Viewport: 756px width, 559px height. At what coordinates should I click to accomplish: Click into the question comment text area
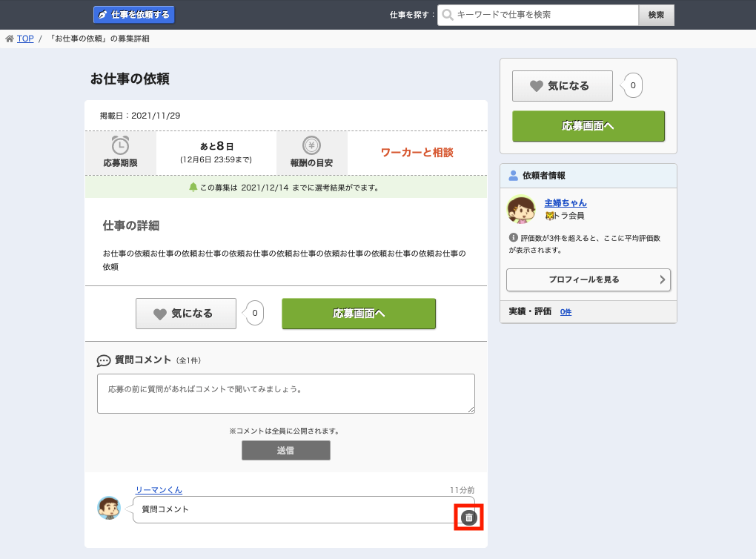(285, 393)
